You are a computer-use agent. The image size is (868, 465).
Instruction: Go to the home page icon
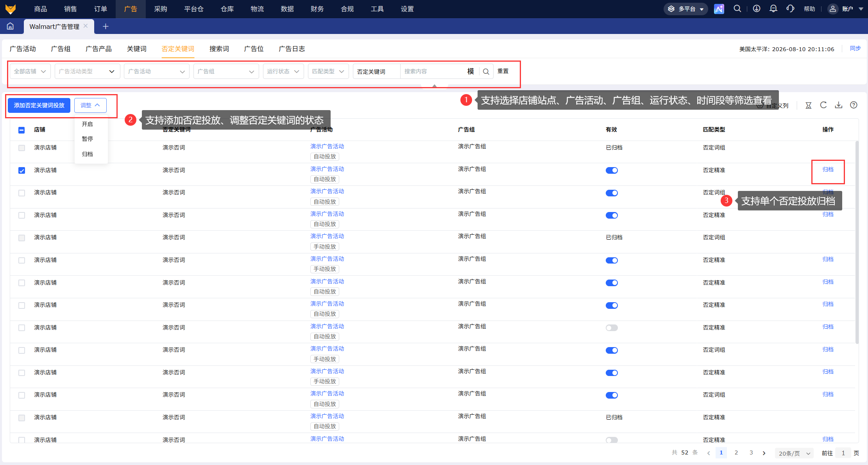point(10,26)
